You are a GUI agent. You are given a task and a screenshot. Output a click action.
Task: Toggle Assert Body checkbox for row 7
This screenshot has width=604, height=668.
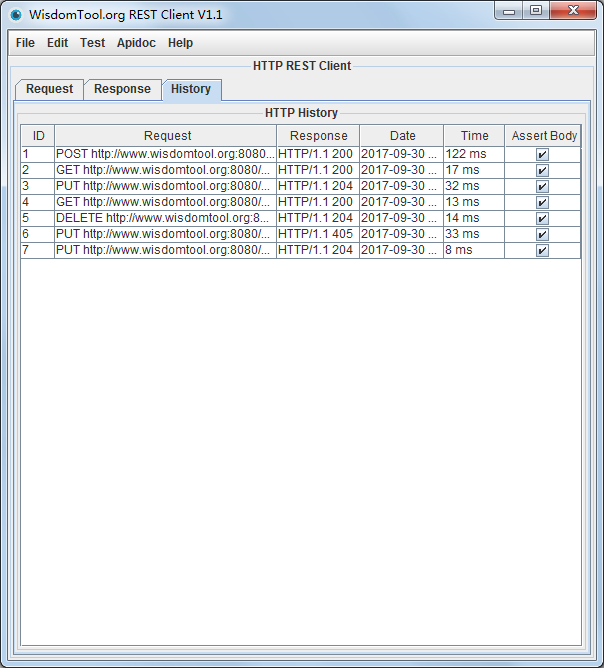point(542,250)
